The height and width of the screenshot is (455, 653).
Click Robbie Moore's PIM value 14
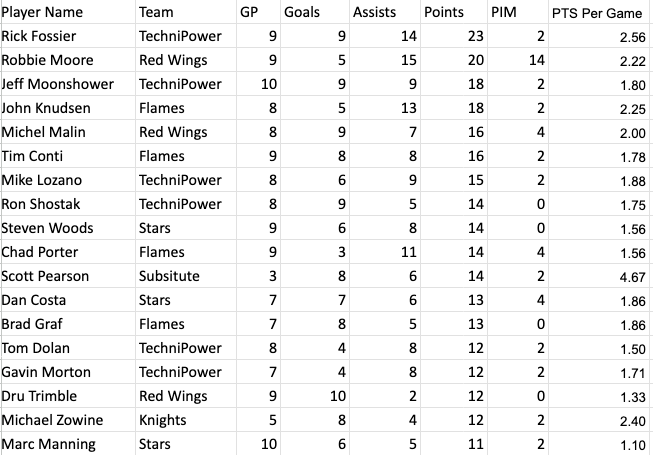click(518, 60)
